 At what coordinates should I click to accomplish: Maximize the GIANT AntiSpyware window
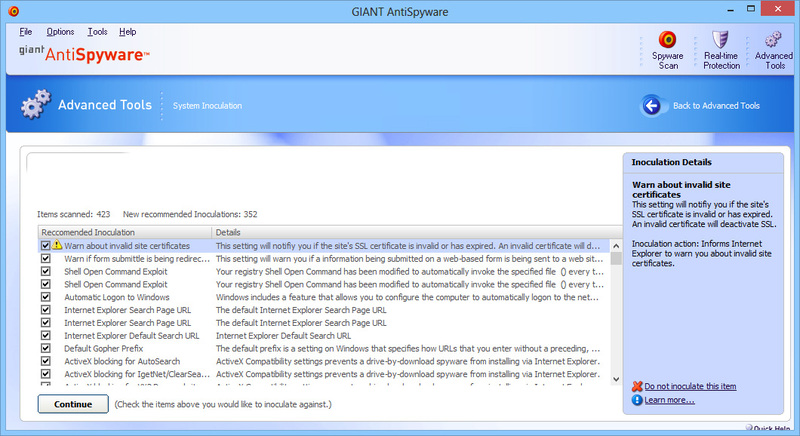coord(751,9)
